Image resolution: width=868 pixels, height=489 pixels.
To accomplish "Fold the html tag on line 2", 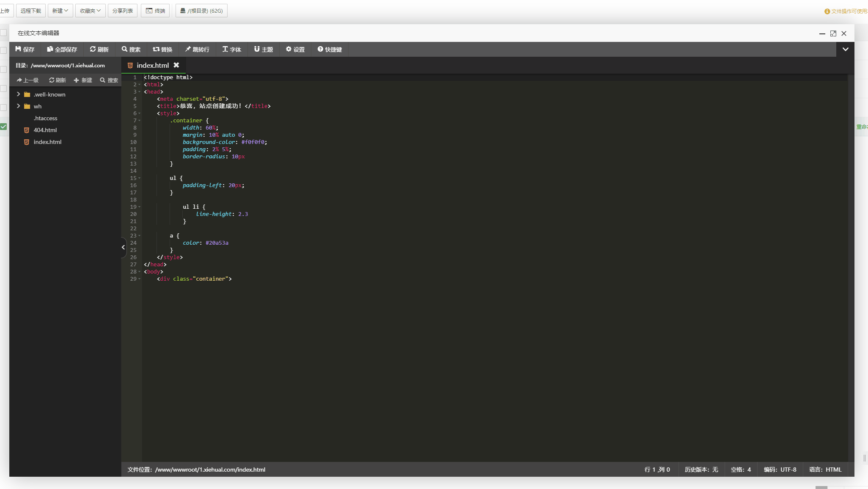I will coord(140,85).
